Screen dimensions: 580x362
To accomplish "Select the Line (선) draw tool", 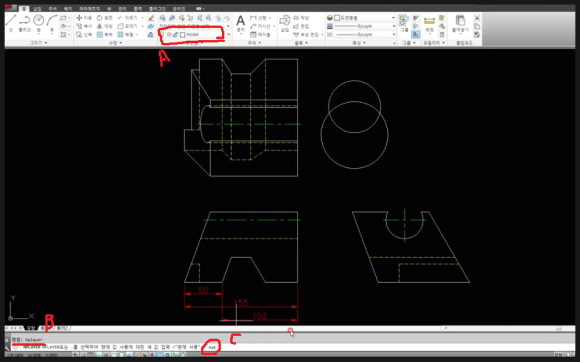I will pos(11,23).
